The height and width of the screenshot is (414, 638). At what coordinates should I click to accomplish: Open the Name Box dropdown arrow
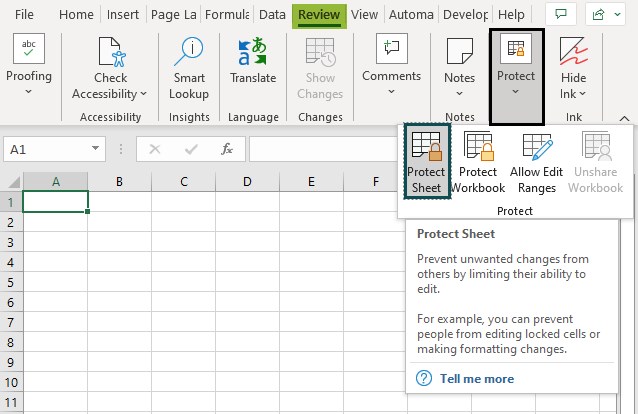point(96,148)
